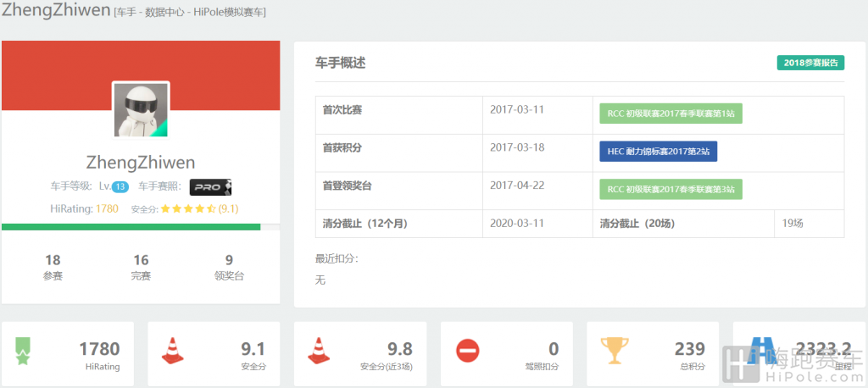Screen dimensions: 868x388
Task: Open the 2018参赛报告 button
Action: point(810,63)
